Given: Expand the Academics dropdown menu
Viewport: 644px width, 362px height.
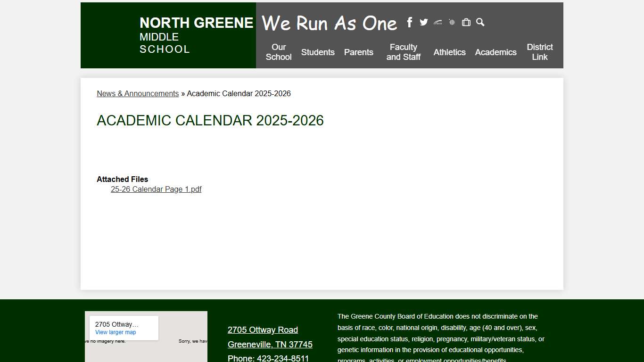Looking at the screenshot, I should coord(495,52).
